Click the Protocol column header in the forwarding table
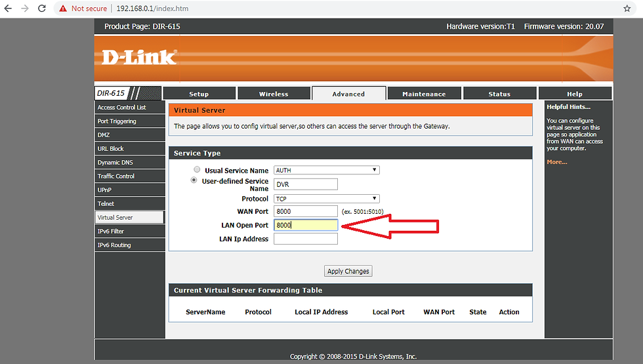This screenshot has height=364, width=643. pos(258,312)
